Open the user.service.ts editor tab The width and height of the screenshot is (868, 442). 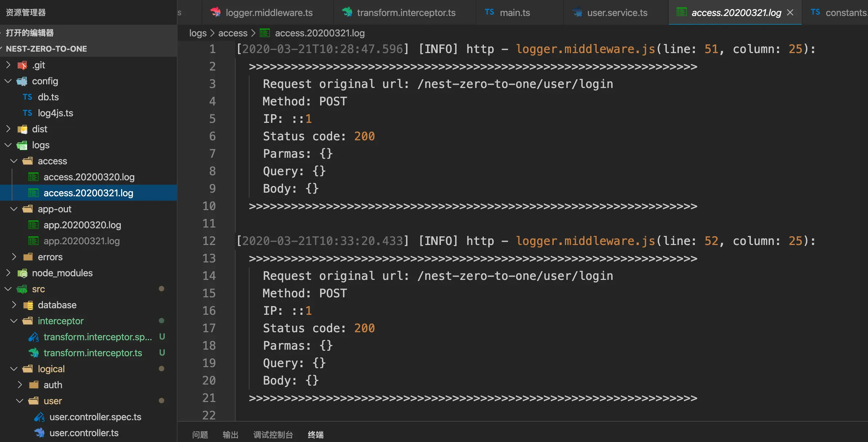[x=617, y=13]
